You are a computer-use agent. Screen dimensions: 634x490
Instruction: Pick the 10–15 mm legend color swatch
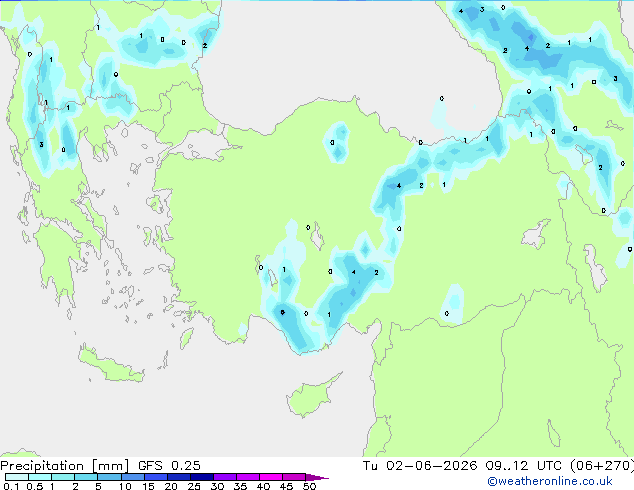[x=132, y=477]
